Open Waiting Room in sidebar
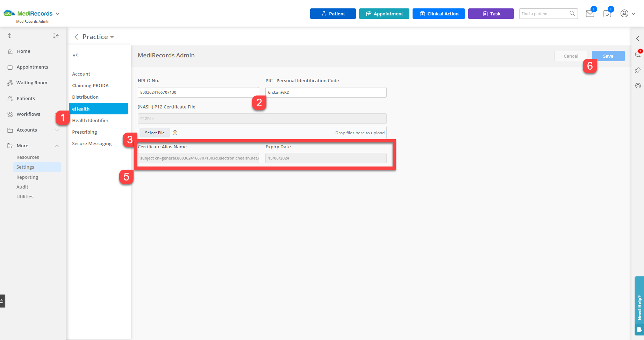644x340 pixels. pyautogui.click(x=32, y=83)
